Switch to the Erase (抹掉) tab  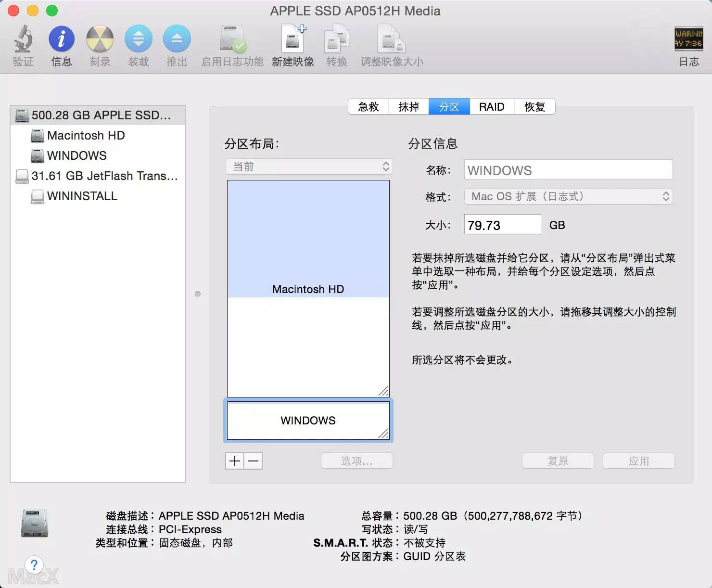408,107
